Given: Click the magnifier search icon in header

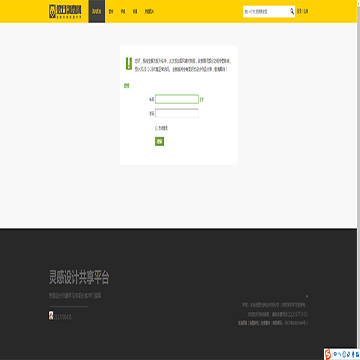Looking at the screenshot, I should pos(292,11).
